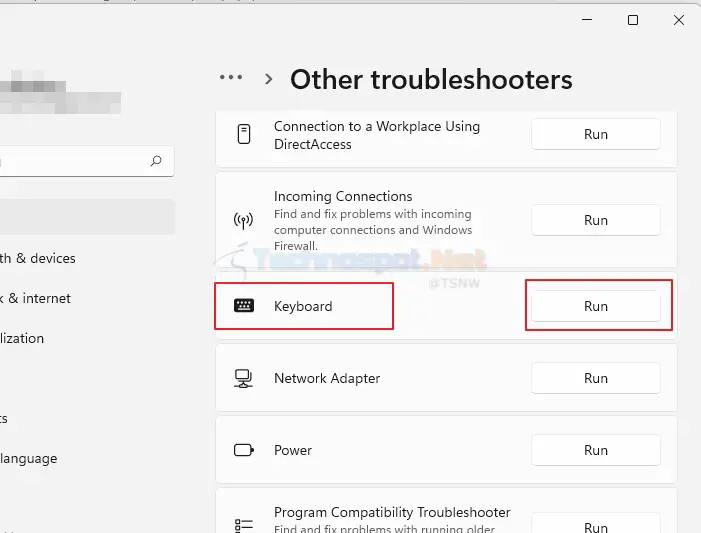The image size is (701, 533).
Task: Run the Network Adapter troubleshooter
Action: click(x=595, y=378)
